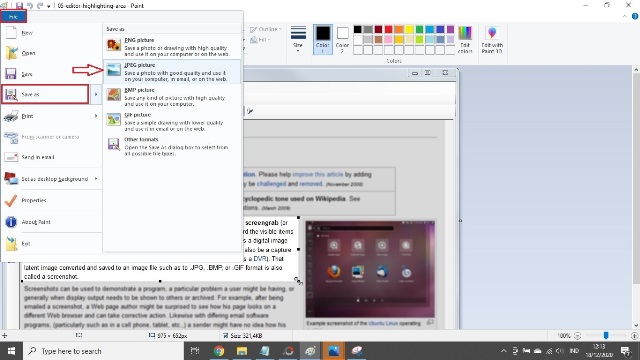Open the Photos app in taskbar
The image size is (640, 360).
click(x=333, y=351)
